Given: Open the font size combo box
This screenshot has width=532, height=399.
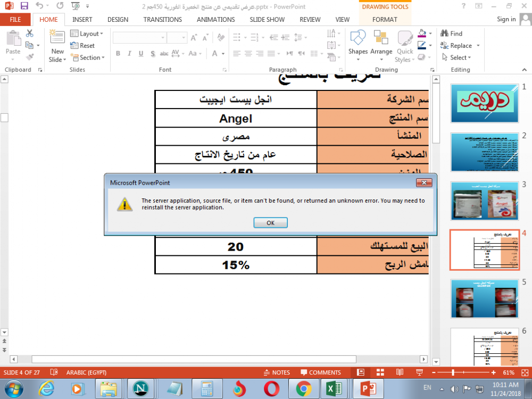Looking at the screenshot, I should click(177, 37).
